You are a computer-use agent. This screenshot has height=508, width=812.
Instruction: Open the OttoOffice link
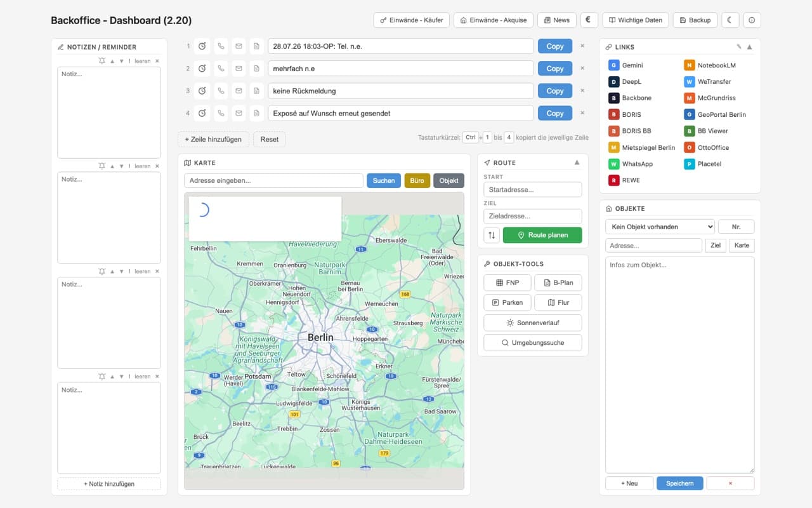pos(707,147)
